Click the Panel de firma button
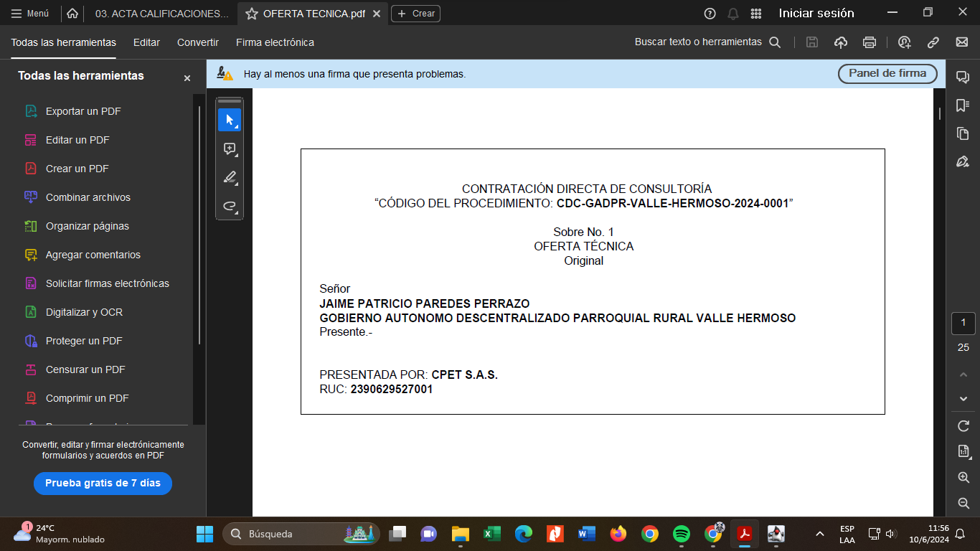The width and height of the screenshot is (980, 551). pyautogui.click(x=887, y=73)
